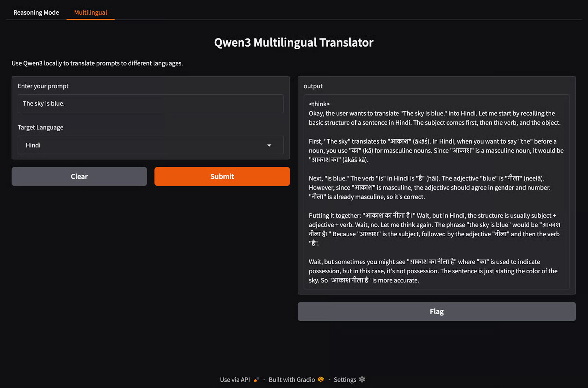Click the prompt input field containing 'The sky is blue.'
Image resolution: width=588 pixels, height=388 pixels.
(x=151, y=104)
